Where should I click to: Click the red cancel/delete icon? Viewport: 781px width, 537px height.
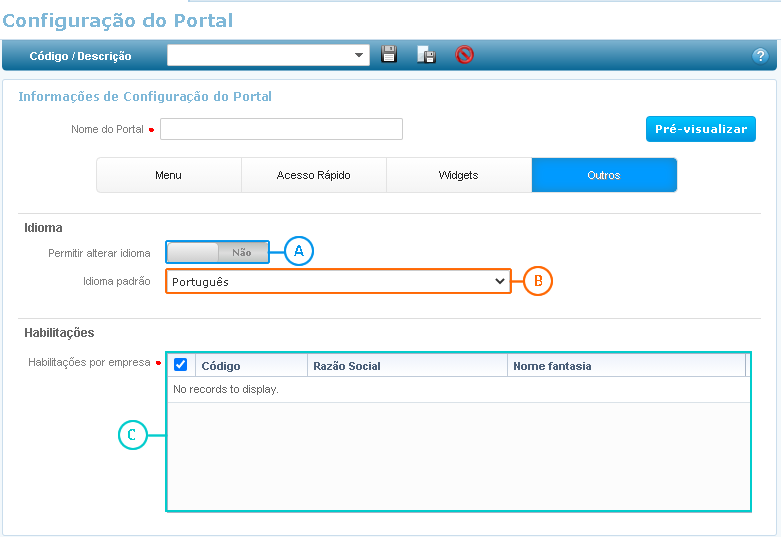click(x=464, y=55)
